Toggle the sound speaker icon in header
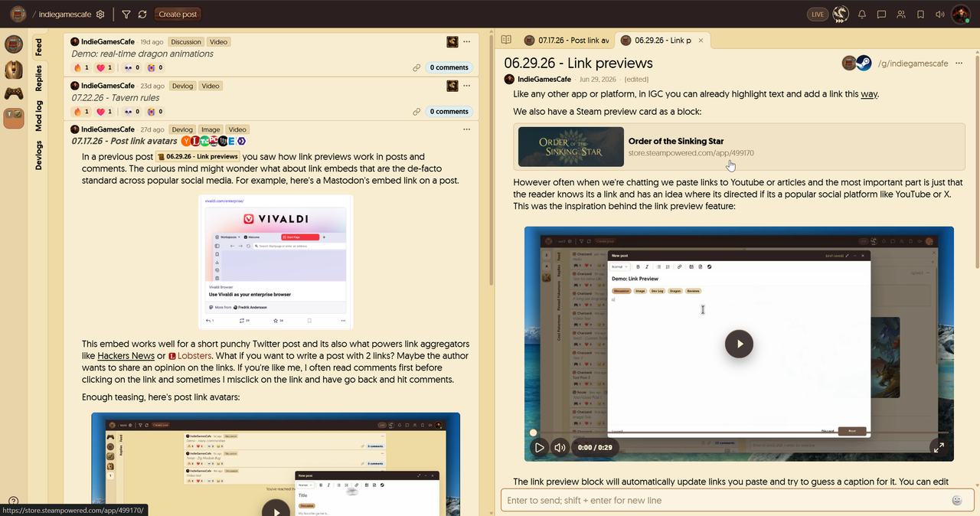The height and width of the screenshot is (516, 980). (939, 14)
